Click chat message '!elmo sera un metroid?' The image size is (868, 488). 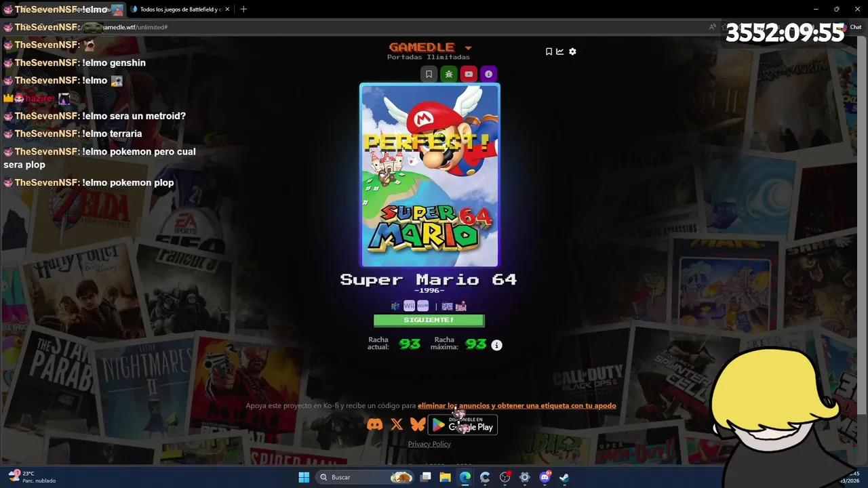pos(134,116)
